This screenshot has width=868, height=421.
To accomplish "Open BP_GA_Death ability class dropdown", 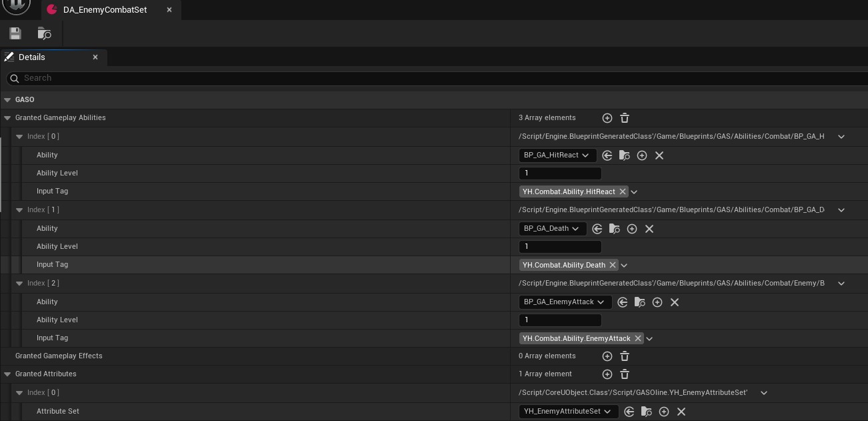I will pos(553,229).
